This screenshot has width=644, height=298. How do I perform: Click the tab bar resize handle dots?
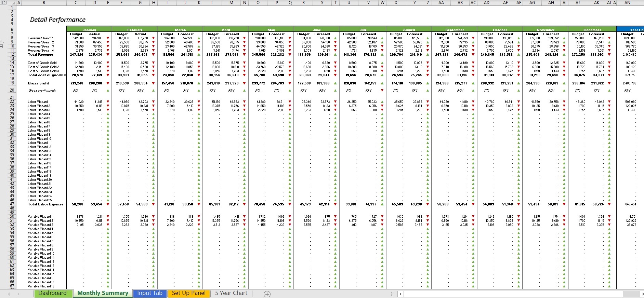tap(392, 294)
